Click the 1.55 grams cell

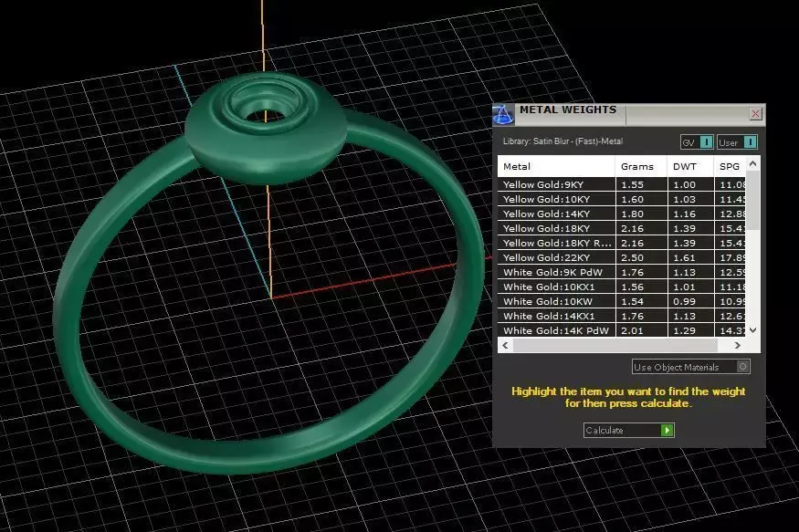pyautogui.click(x=642, y=184)
